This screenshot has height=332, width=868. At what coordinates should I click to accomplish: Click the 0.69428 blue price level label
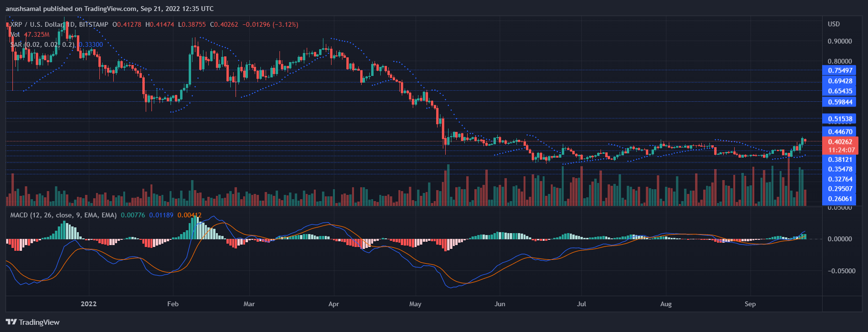coord(840,81)
